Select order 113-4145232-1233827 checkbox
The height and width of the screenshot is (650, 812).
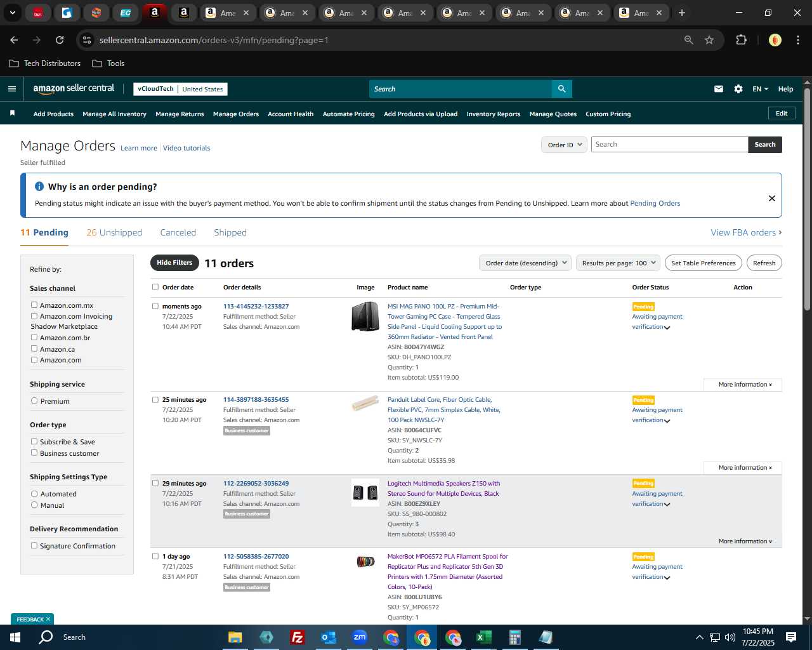pyautogui.click(x=155, y=306)
